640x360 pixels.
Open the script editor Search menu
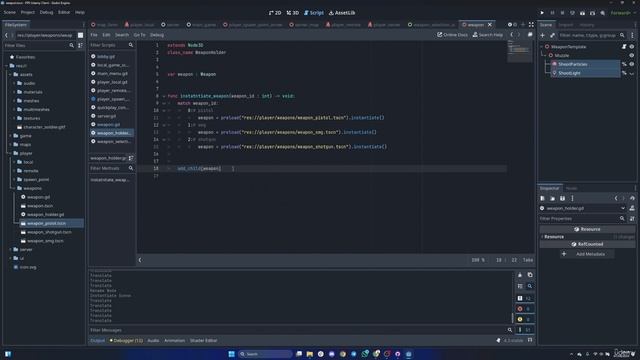[x=122, y=35]
